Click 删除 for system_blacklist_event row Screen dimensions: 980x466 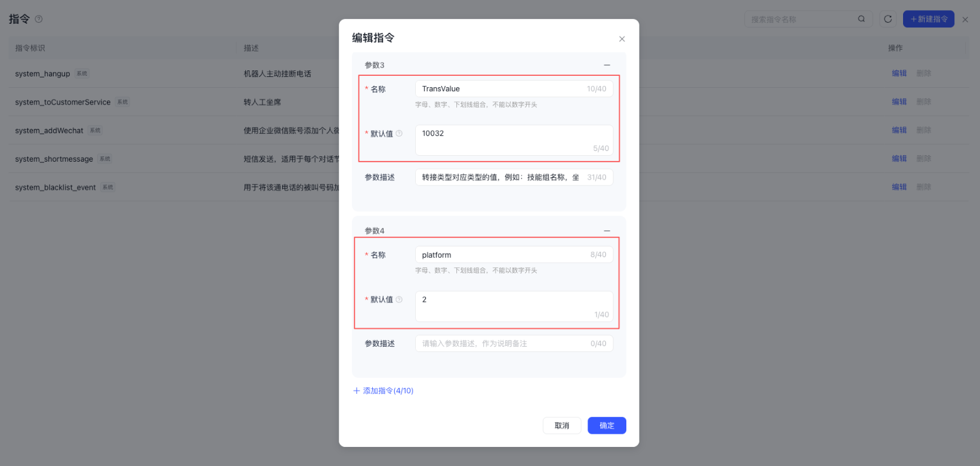(923, 187)
